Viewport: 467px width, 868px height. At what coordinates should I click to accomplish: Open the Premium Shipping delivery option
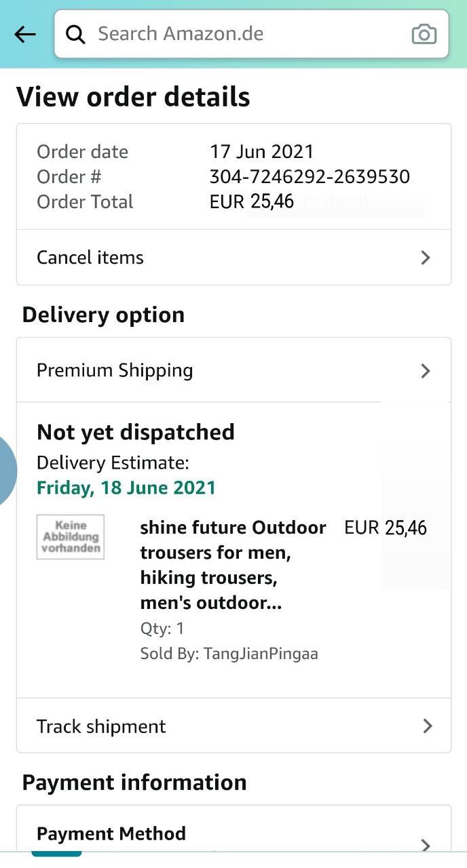[115, 370]
